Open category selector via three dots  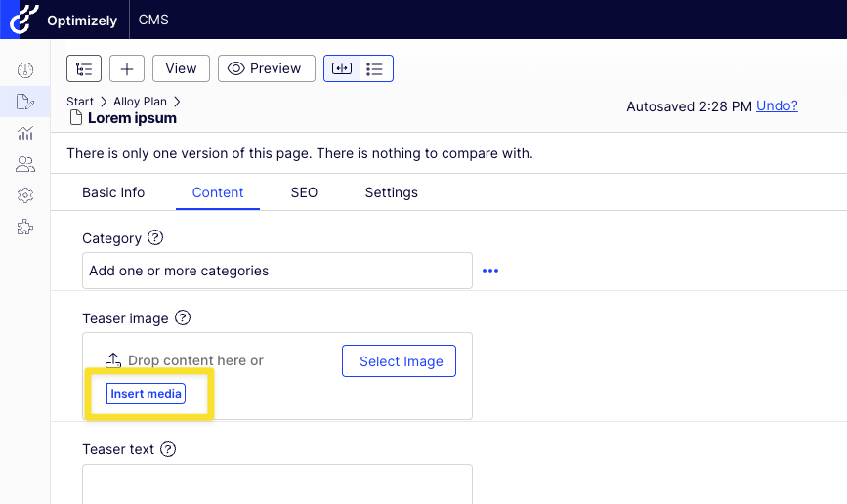point(490,271)
